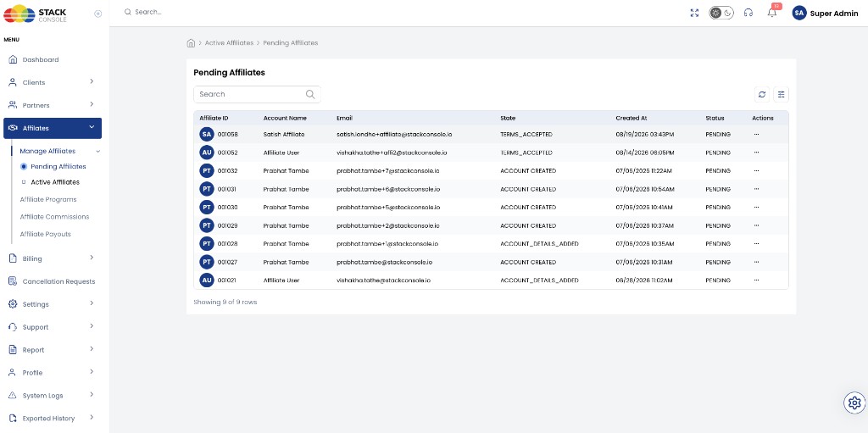Click ACCOUNT_DETAILS_ADDED state for 001028
The image size is (868, 433).
(x=539, y=244)
